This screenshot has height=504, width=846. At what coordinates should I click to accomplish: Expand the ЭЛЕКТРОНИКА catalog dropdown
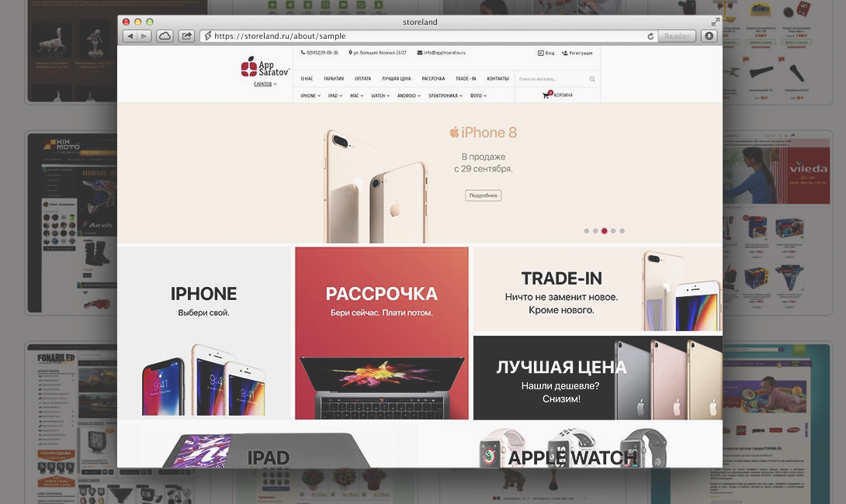pos(446,96)
